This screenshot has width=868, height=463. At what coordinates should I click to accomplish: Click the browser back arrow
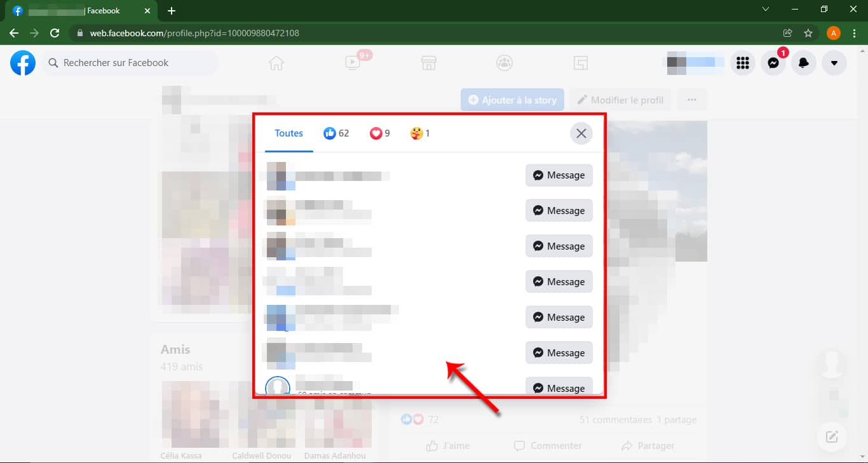tap(14, 33)
